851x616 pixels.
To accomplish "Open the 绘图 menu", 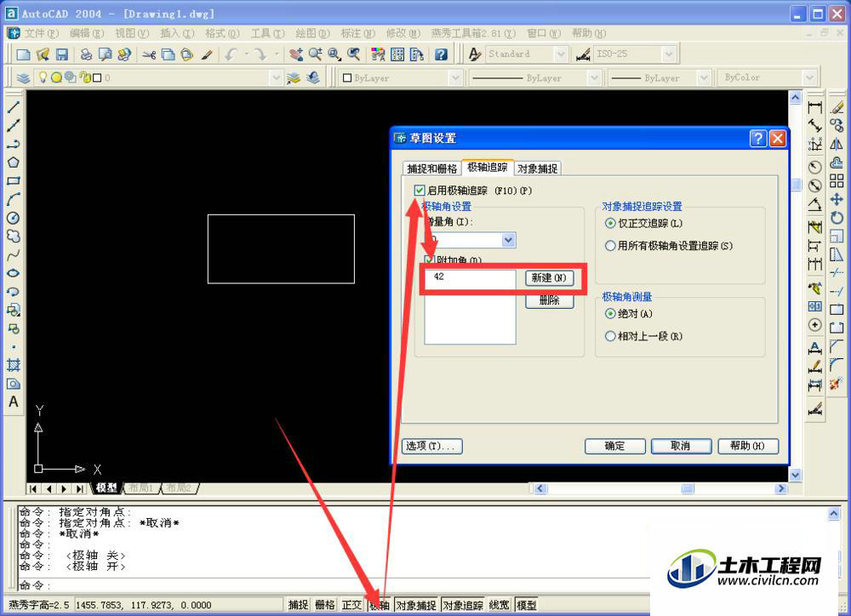I will [x=312, y=33].
